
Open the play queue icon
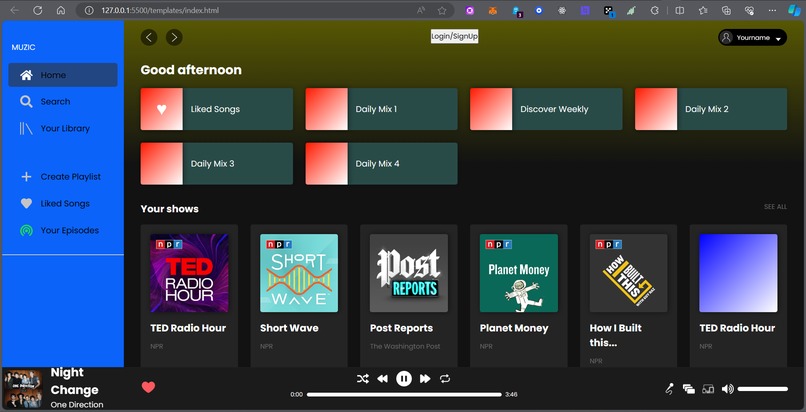pyautogui.click(x=689, y=389)
